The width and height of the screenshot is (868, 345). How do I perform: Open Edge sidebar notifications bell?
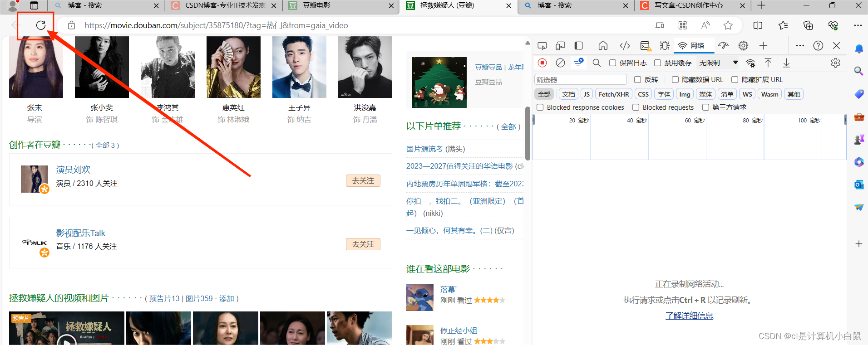(x=859, y=49)
